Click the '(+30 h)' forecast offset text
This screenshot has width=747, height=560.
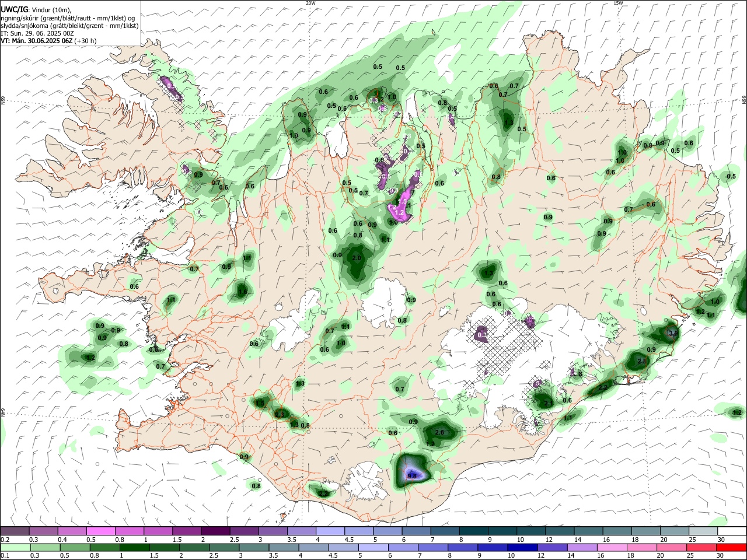coord(86,41)
